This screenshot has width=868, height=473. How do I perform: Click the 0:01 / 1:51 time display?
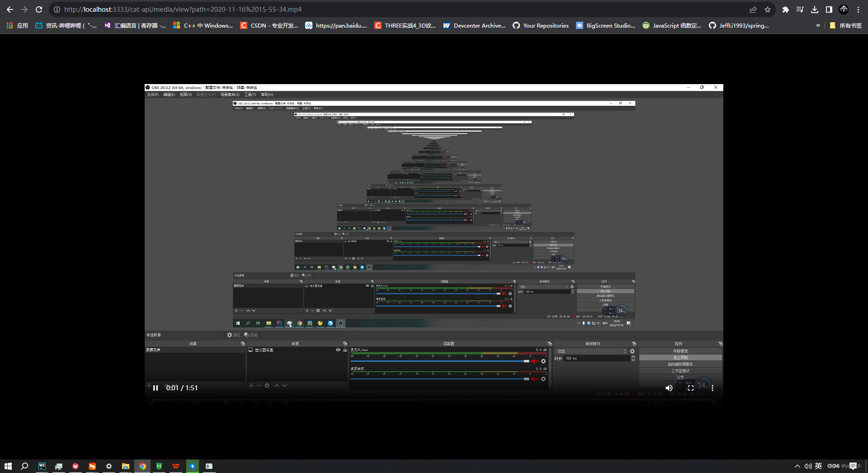point(182,388)
